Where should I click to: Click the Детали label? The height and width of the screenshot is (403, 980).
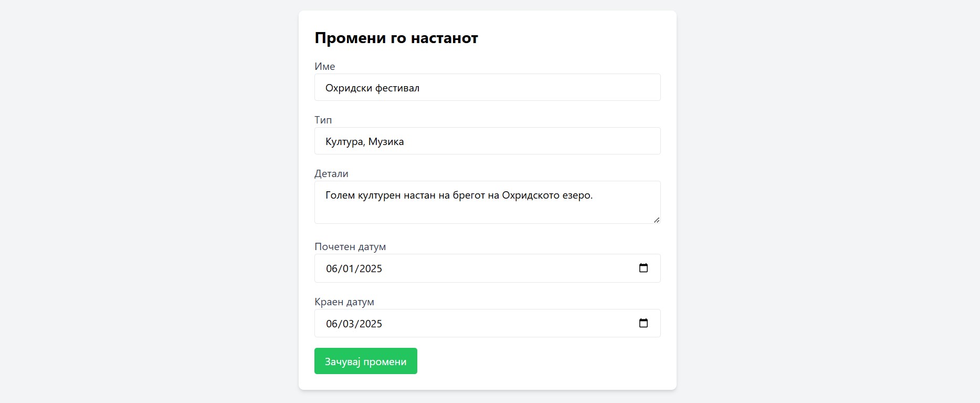pos(331,174)
